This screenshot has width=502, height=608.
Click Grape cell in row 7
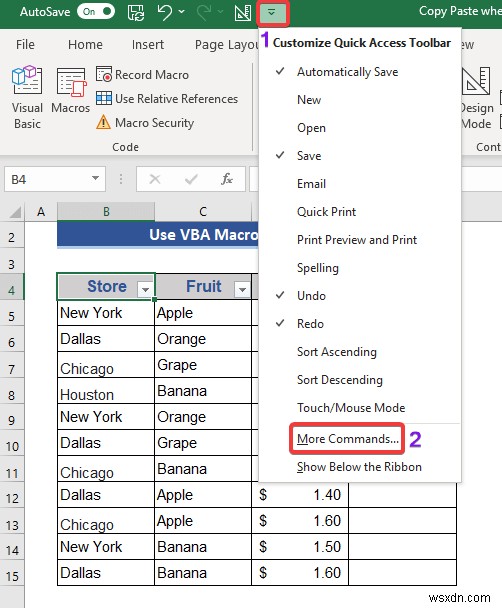pyautogui.click(x=203, y=365)
